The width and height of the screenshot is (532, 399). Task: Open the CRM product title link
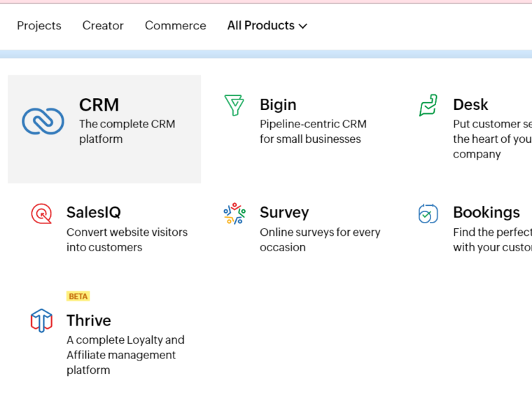pyautogui.click(x=99, y=105)
